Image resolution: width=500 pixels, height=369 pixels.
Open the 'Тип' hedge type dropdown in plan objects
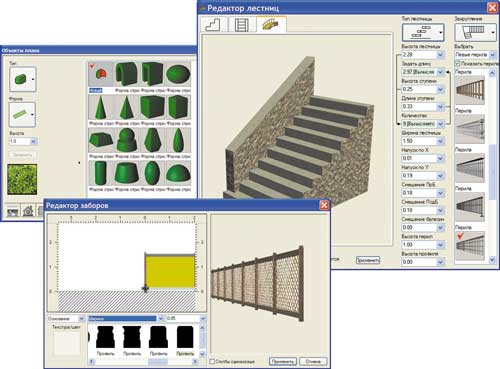pyautogui.click(x=23, y=79)
